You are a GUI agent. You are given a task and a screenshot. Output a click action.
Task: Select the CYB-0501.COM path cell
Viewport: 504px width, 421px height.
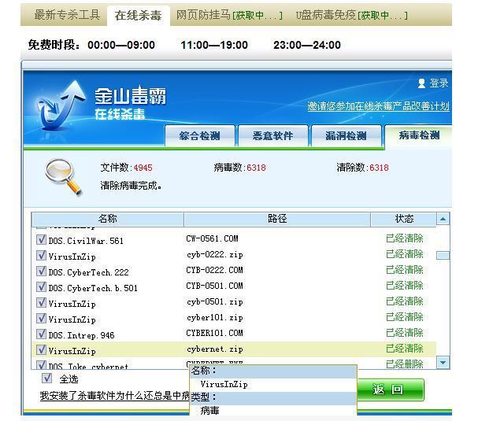point(214,286)
